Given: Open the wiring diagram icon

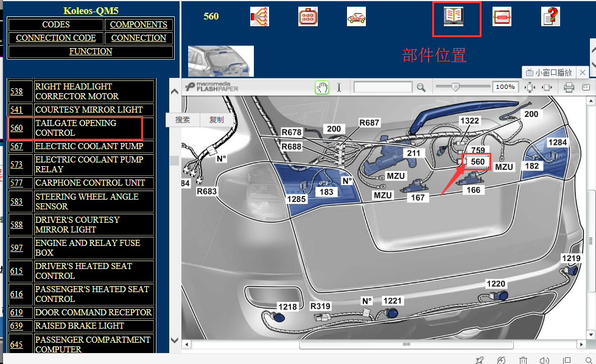Looking at the screenshot, I should click(259, 16).
